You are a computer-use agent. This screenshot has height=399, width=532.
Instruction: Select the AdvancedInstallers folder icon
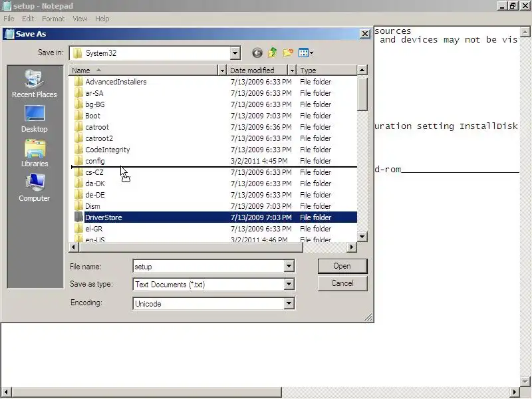78,81
